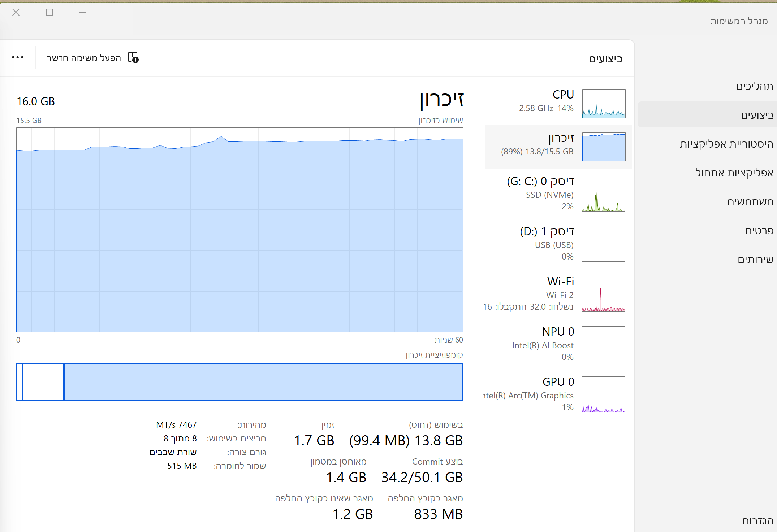Open Startup apps (אפליקציות אתחול) page
The height and width of the screenshot is (532, 777).
[x=734, y=173]
